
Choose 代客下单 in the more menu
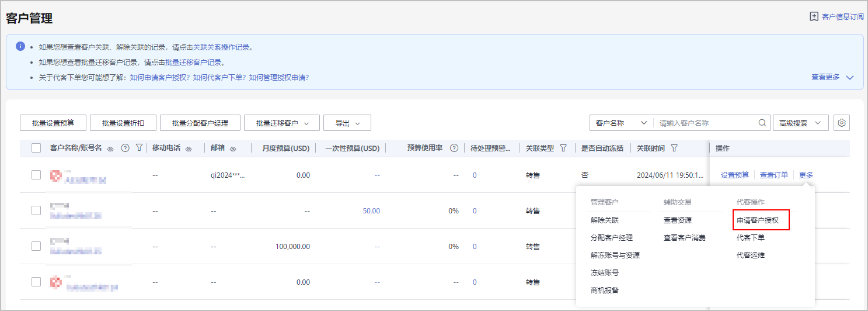751,238
